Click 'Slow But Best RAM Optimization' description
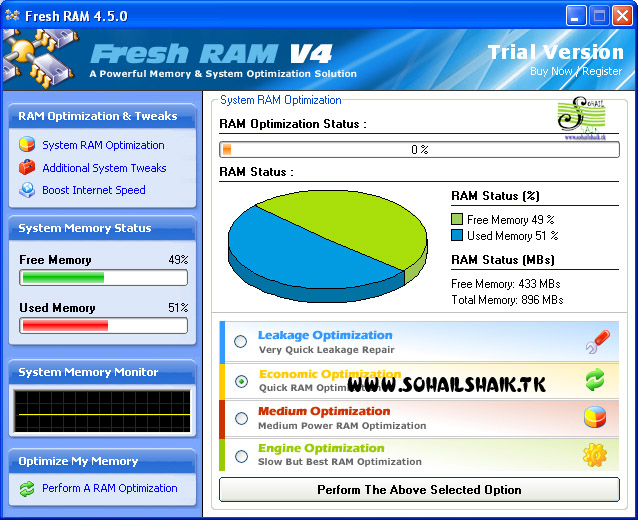 (x=340, y=462)
